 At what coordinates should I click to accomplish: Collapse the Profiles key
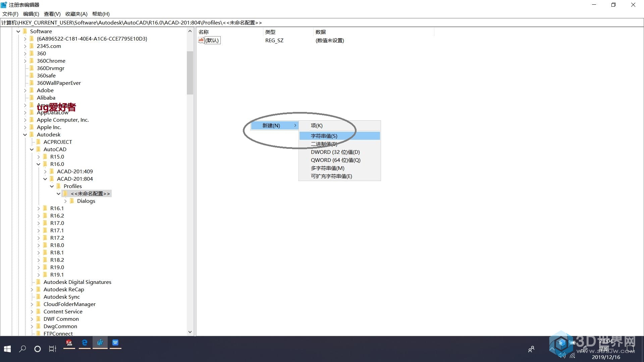point(52,186)
